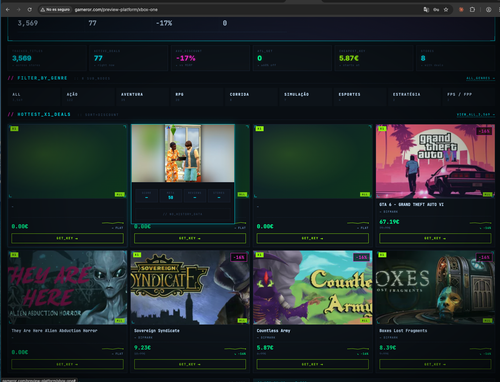Select the ALL genre filter
Viewport: 500px width, 382px height.
point(34,97)
